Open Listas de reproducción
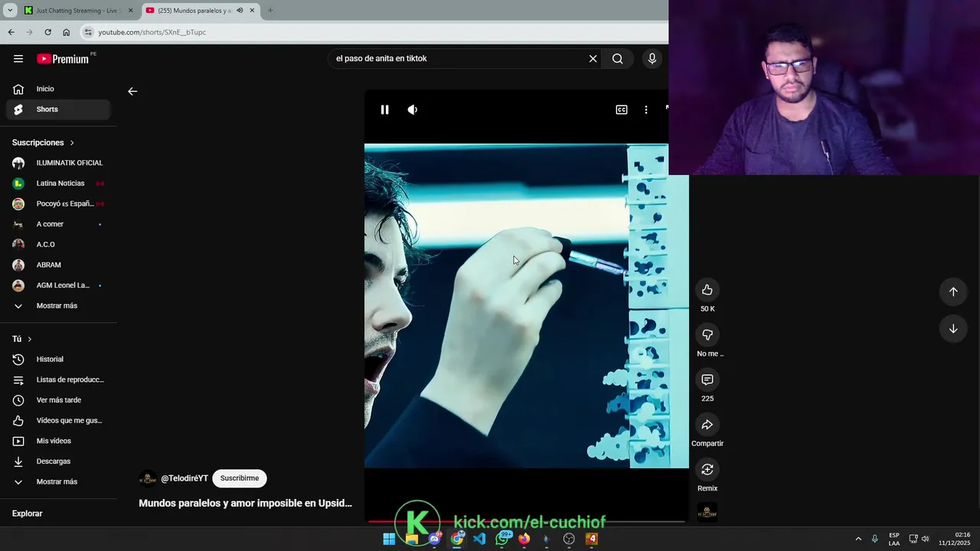The image size is (980, 551). click(58, 380)
